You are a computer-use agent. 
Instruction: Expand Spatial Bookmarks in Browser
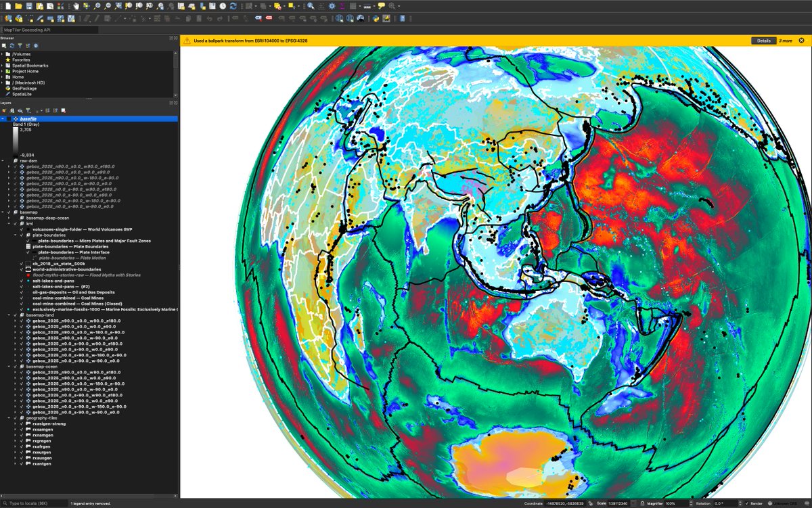pos(3,66)
